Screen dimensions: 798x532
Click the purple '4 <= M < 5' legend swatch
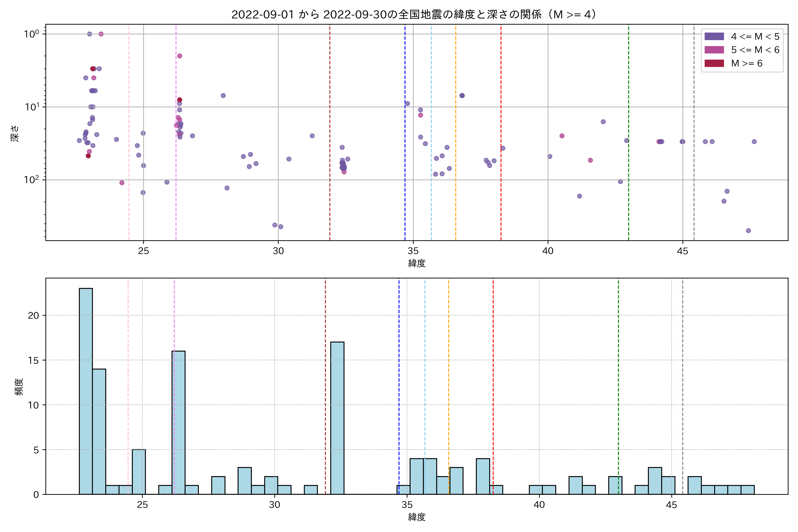714,36
